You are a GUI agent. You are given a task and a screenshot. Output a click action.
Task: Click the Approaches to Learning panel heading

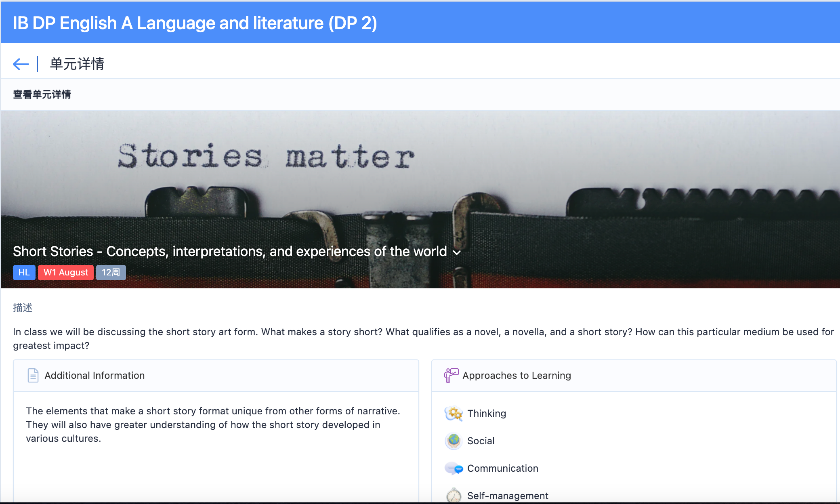pyautogui.click(x=517, y=376)
